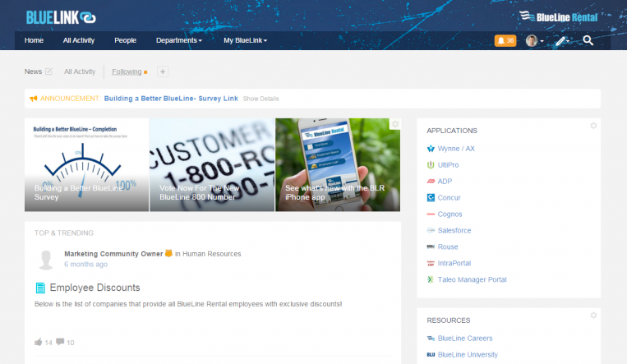Switch to the Following tab
The width and height of the screenshot is (627, 364).
[x=127, y=71]
